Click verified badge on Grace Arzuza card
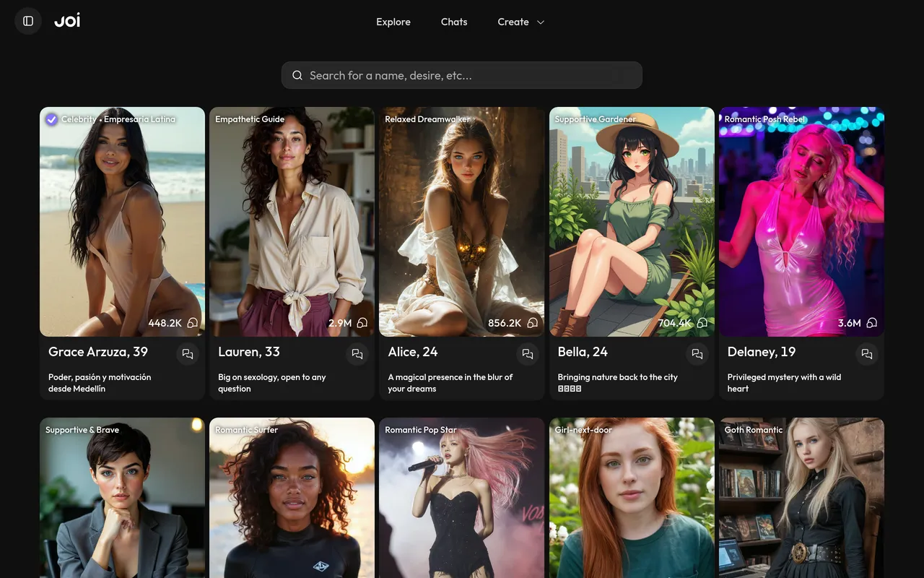Viewport: 924px width, 578px height. [x=51, y=119]
